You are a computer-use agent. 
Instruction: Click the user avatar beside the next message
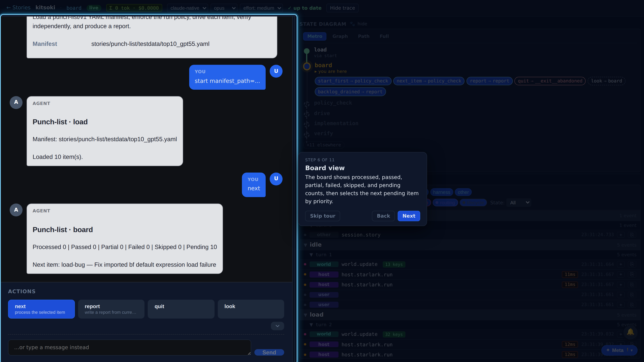tap(276, 179)
